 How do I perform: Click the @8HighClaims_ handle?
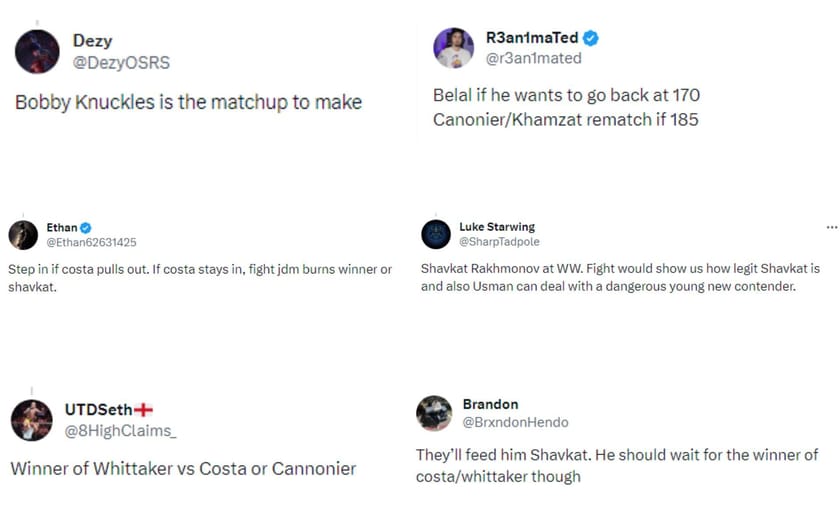pos(120,431)
